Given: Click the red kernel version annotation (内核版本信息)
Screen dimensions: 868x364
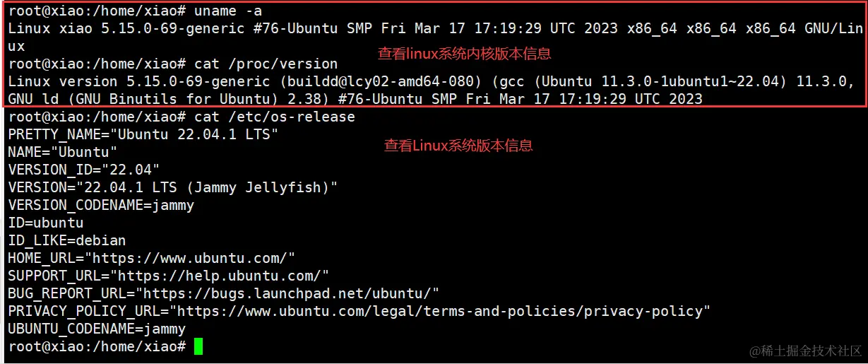Looking at the screenshot, I should pyautogui.click(x=464, y=53).
